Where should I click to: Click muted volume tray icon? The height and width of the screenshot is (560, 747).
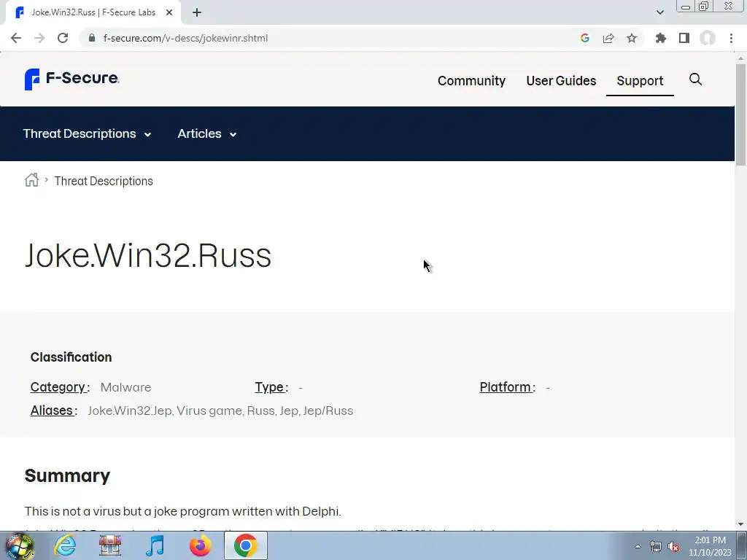[x=673, y=546]
